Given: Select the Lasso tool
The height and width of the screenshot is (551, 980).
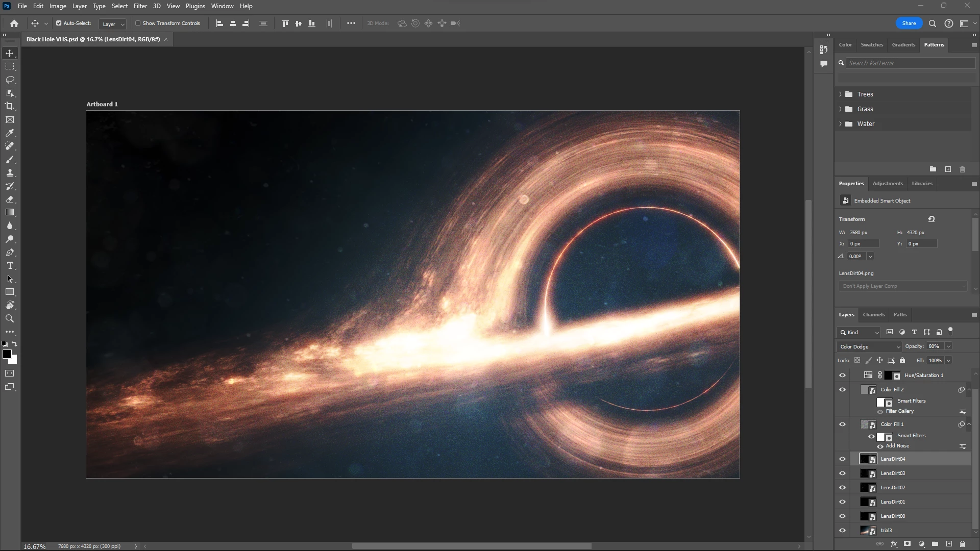Looking at the screenshot, I should 10,80.
